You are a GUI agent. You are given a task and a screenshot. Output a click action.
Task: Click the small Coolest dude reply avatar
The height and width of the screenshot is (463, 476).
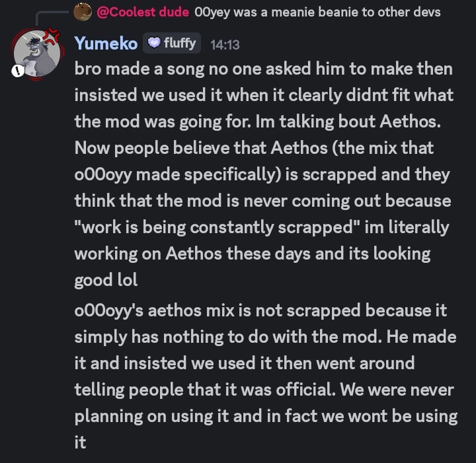coord(83,12)
